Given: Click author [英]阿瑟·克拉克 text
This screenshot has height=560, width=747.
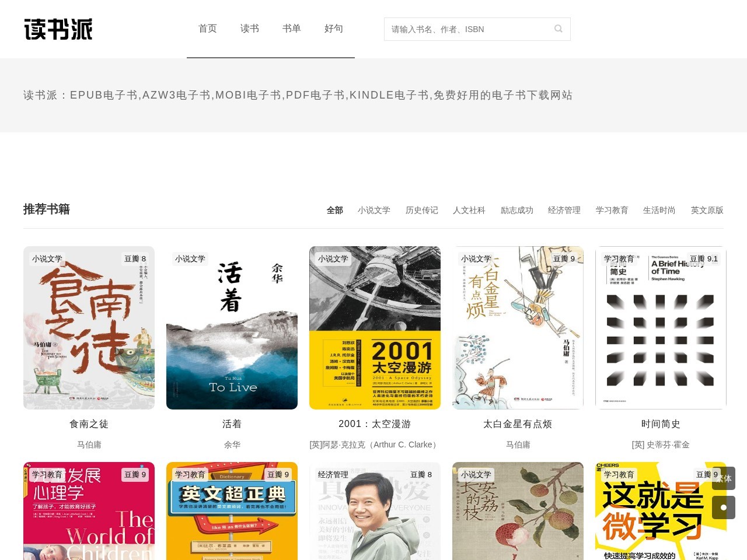Looking at the screenshot, I should pyautogui.click(x=375, y=444).
